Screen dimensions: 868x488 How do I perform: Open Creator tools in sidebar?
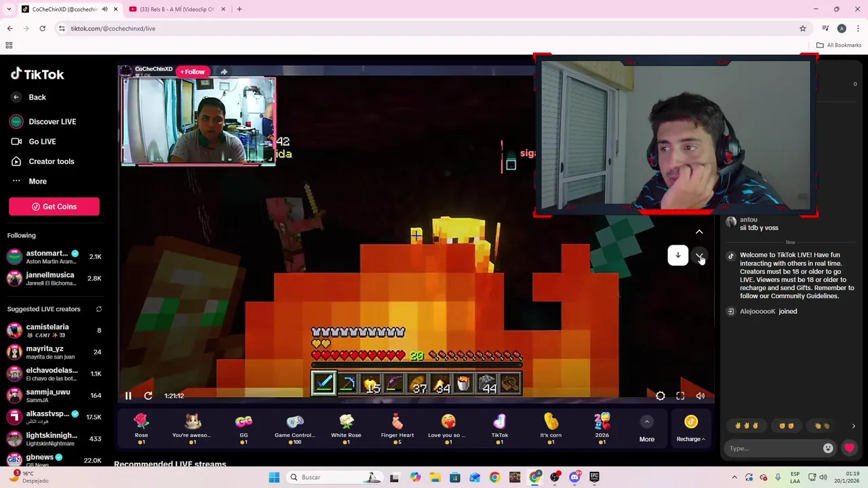tap(43, 161)
